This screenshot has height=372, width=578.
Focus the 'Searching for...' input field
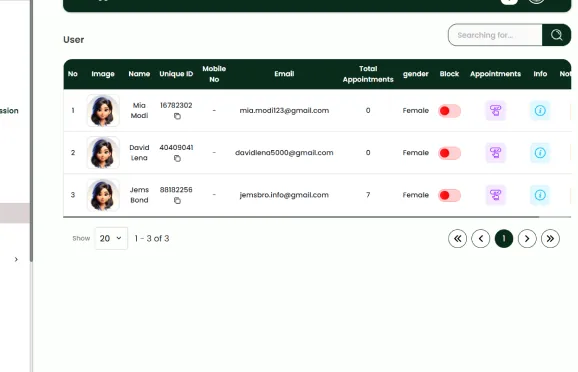(x=495, y=35)
